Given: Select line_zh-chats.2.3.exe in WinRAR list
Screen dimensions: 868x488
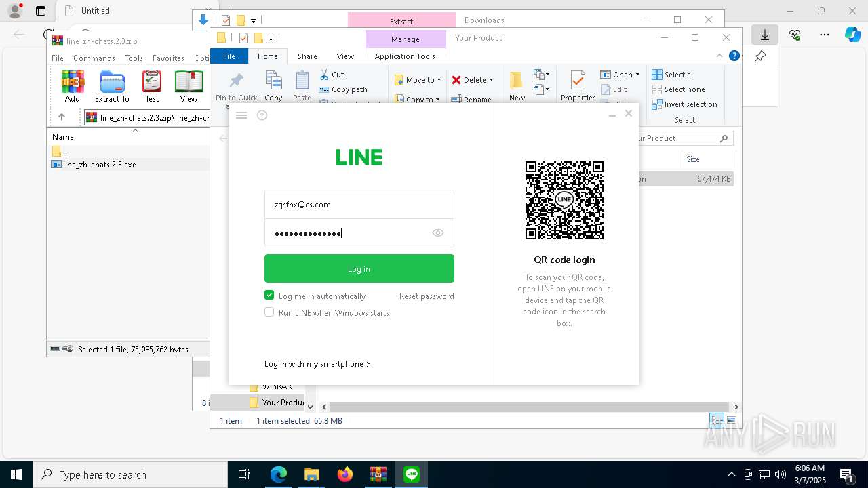Looking at the screenshot, I should tap(100, 165).
